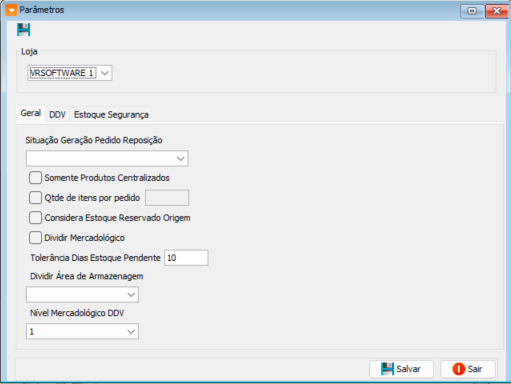
Task: Click the Sair button
Action: [468, 369]
